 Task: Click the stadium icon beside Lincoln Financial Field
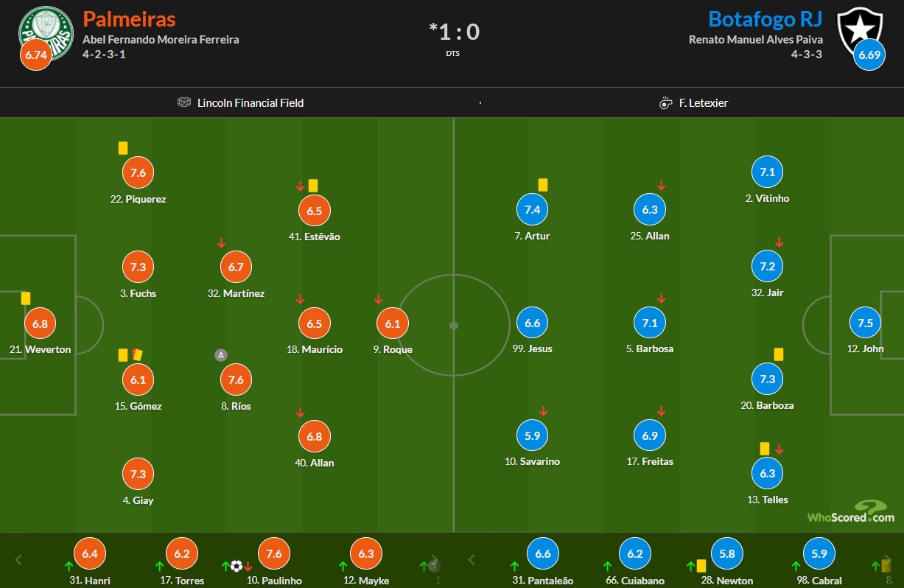[x=184, y=102]
